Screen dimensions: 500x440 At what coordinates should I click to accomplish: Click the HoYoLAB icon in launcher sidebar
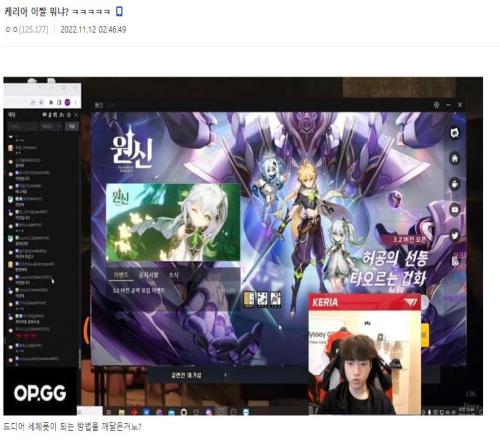pyautogui.click(x=455, y=133)
